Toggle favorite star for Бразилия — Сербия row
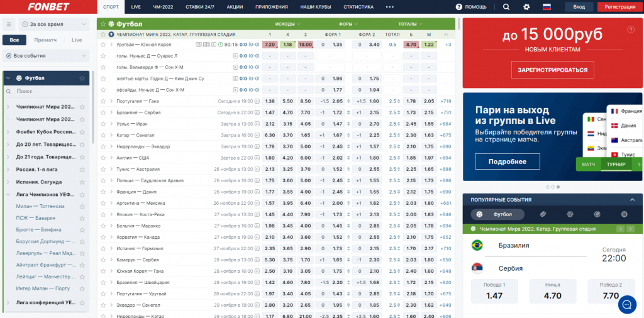This screenshot has width=644, height=318. pos(104,112)
